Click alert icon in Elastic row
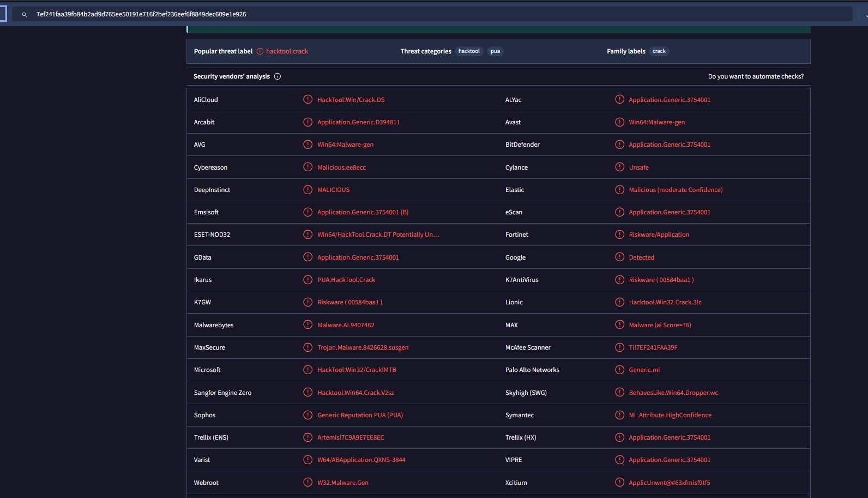868x498 pixels. coord(619,190)
